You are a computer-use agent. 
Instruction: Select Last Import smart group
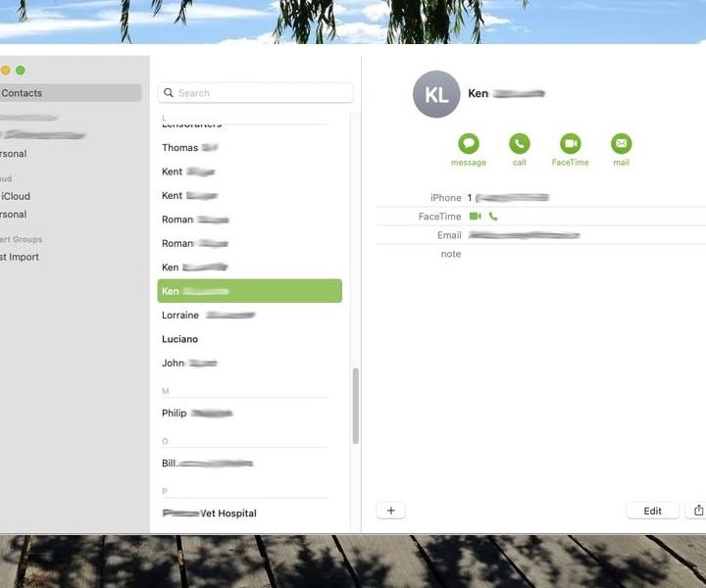tap(20, 257)
